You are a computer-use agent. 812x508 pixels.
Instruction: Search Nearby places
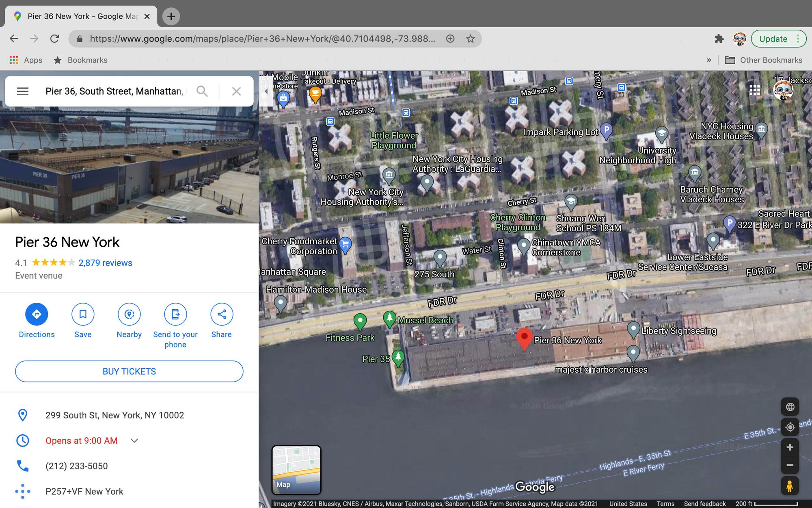(x=129, y=321)
